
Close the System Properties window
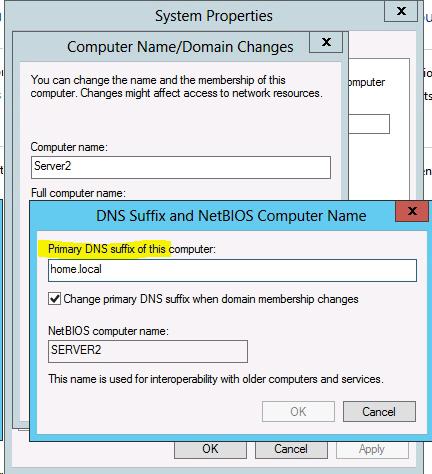[401, 11]
